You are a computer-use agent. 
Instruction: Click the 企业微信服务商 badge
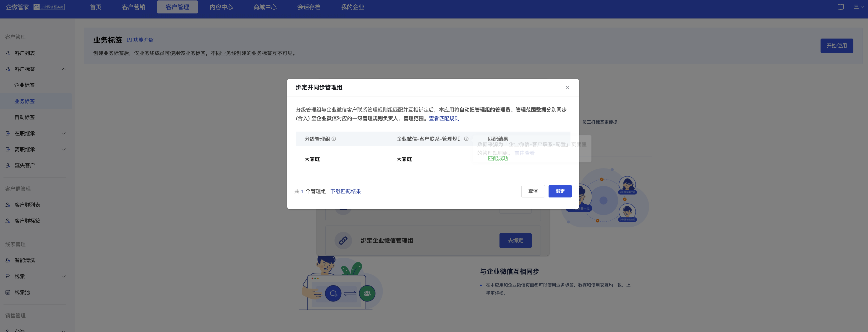tap(49, 7)
